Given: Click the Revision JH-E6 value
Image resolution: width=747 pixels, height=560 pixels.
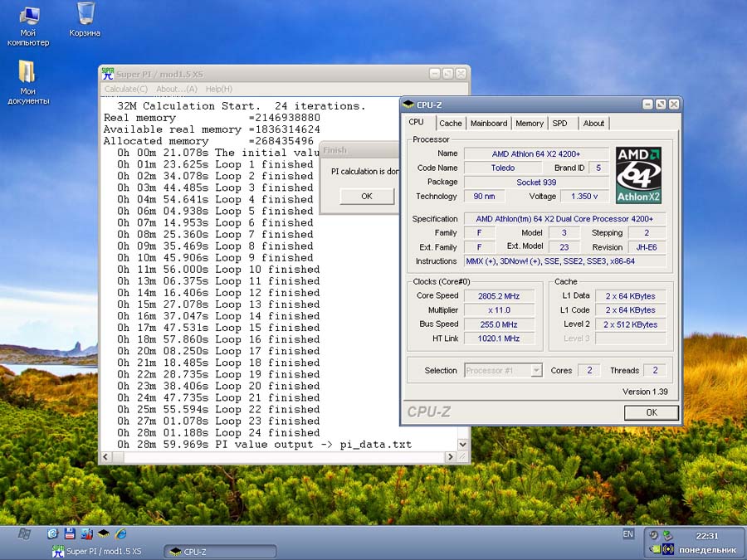Looking at the screenshot, I should coord(647,247).
